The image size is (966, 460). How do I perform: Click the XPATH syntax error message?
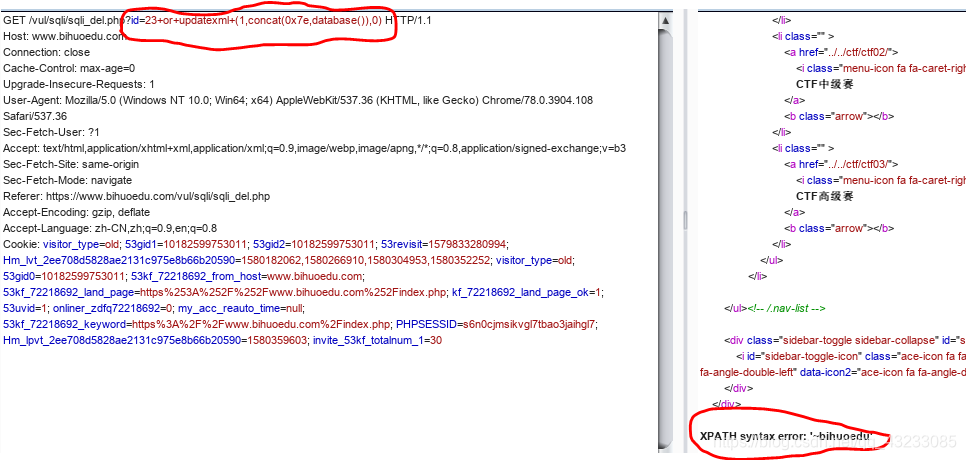click(787, 437)
